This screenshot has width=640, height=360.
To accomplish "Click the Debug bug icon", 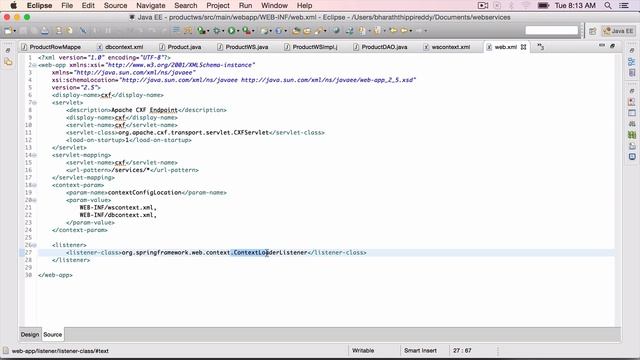I will click(x=217, y=31).
